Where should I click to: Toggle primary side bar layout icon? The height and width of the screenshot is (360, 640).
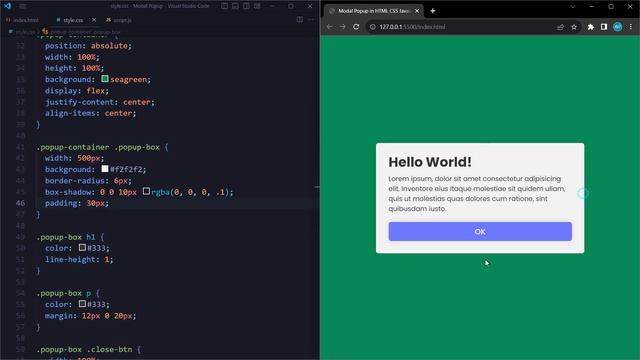pyautogui.click(x=224, y=6)
